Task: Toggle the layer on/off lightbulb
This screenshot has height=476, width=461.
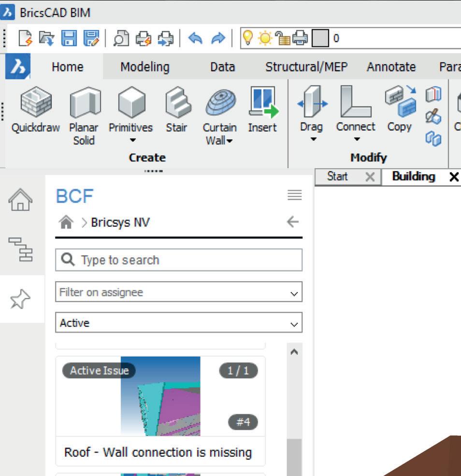Action: pos(248,38)
